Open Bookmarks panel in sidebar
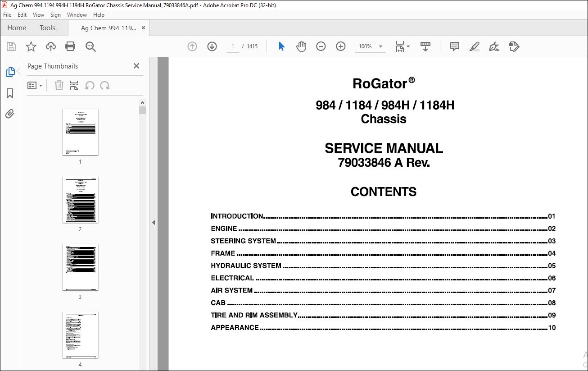 click(10, 93)
